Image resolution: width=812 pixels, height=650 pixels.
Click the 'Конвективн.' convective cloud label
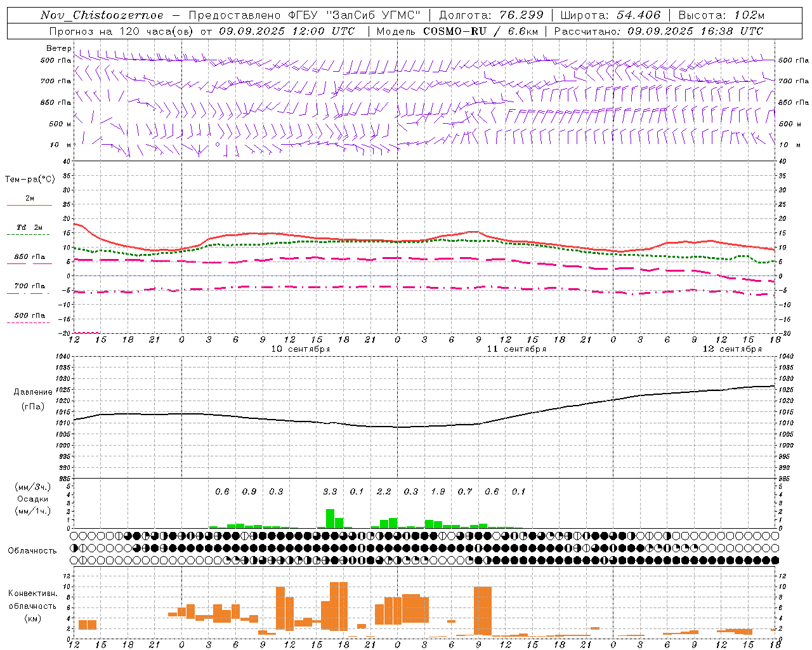(32, 594)
